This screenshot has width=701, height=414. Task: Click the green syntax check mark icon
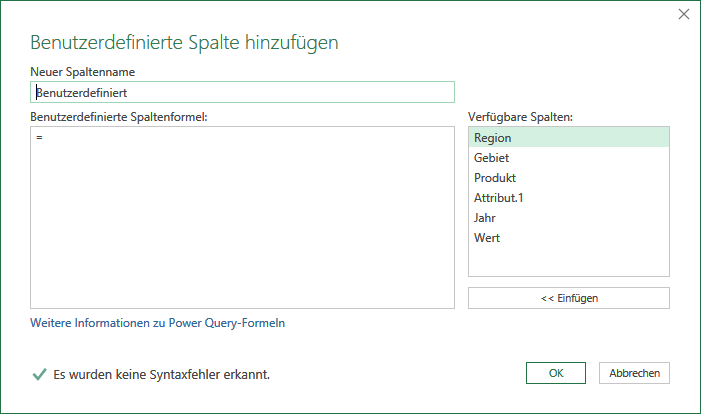tap(39, 374)
